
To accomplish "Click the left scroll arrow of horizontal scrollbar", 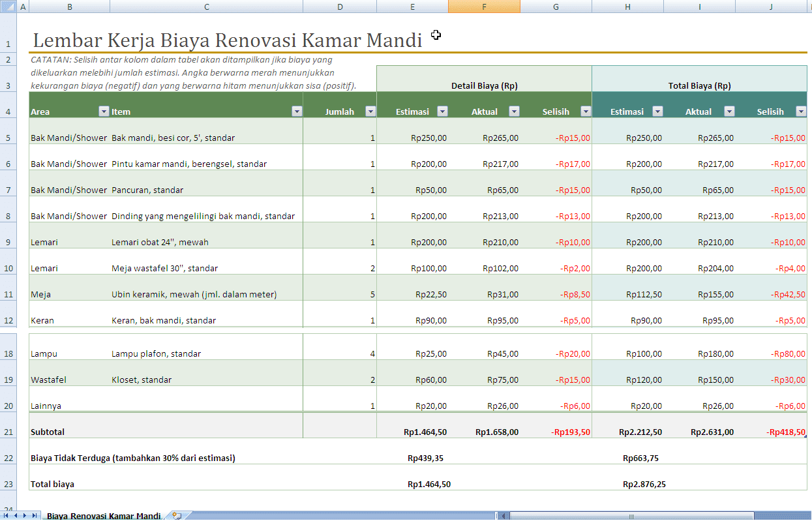I will click(x=504, y=515).
